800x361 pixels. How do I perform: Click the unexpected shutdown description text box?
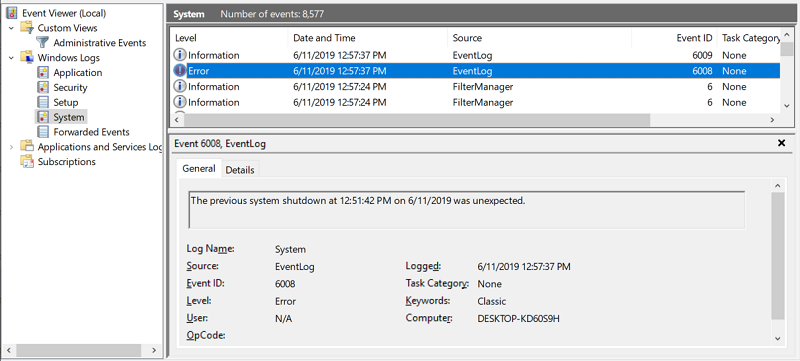(467, 210)
